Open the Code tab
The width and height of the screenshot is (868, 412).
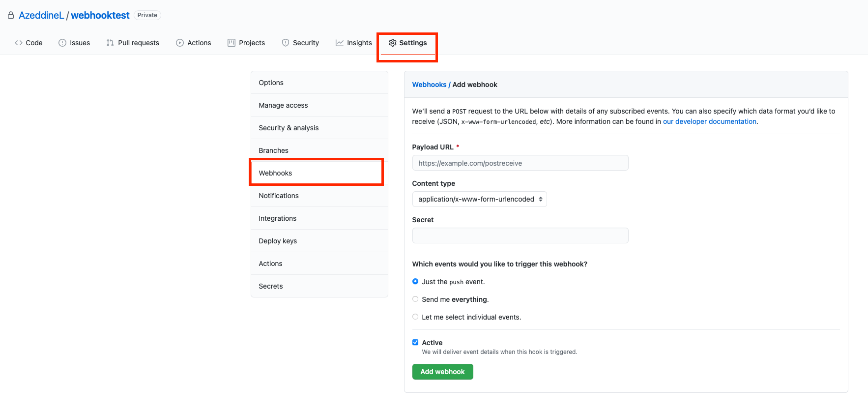tap(29, 43)
